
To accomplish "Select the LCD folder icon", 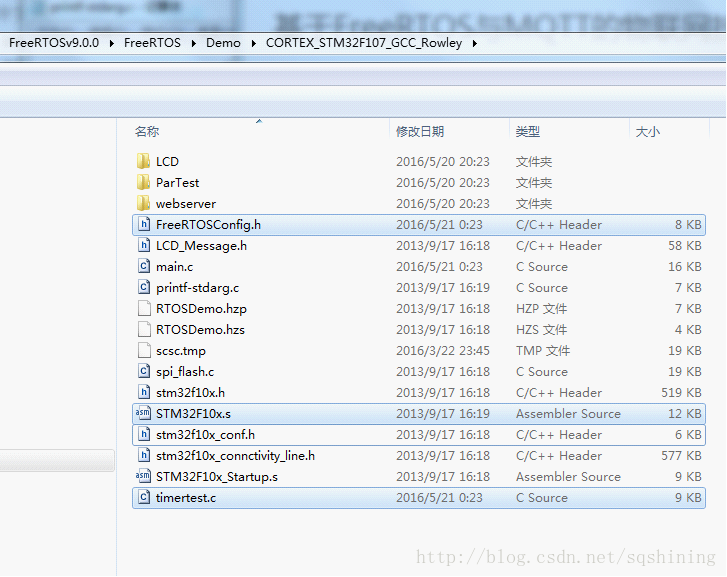I will coord(144,161).
